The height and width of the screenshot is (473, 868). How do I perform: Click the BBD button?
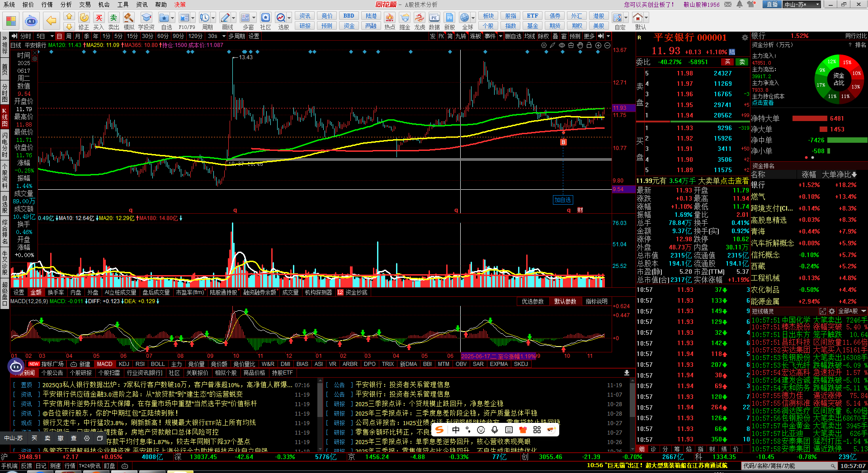349,16
